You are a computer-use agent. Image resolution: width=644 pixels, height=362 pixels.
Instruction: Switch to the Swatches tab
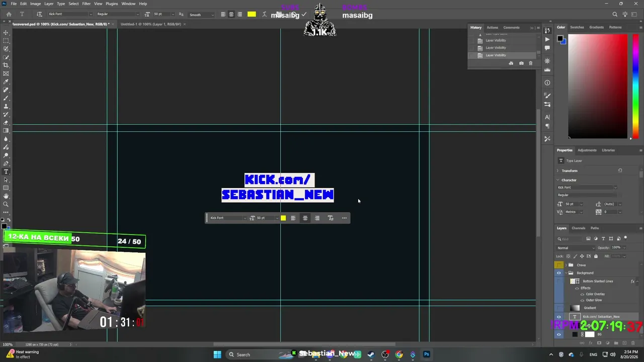tap(577, 27)
